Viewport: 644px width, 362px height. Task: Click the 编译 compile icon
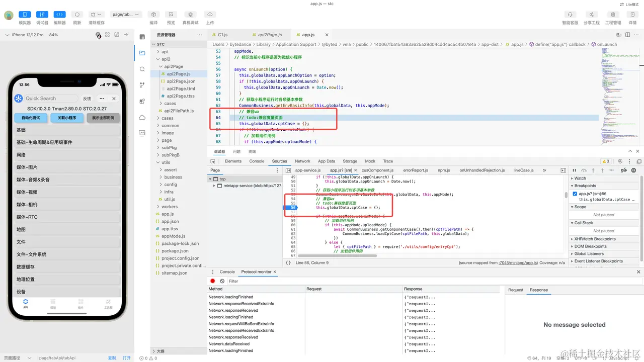(153, 15)
